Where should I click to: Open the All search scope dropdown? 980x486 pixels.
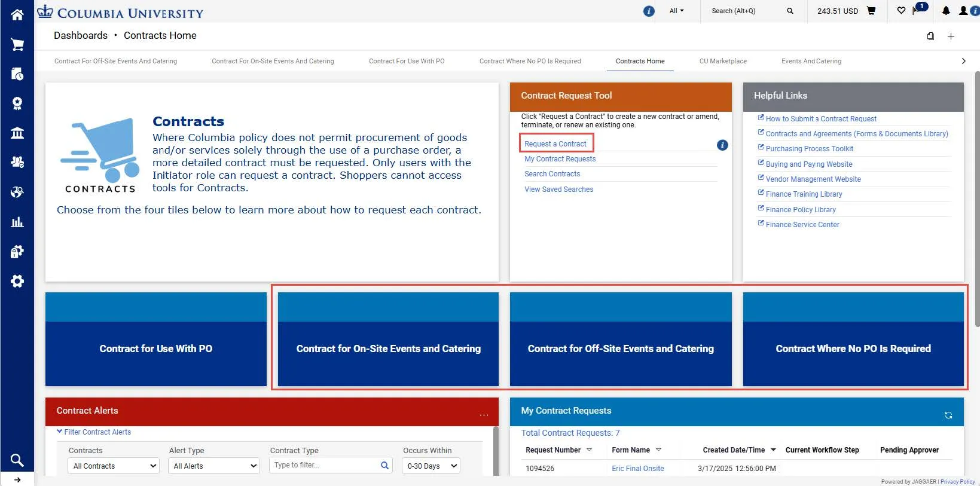pos(676,11)
